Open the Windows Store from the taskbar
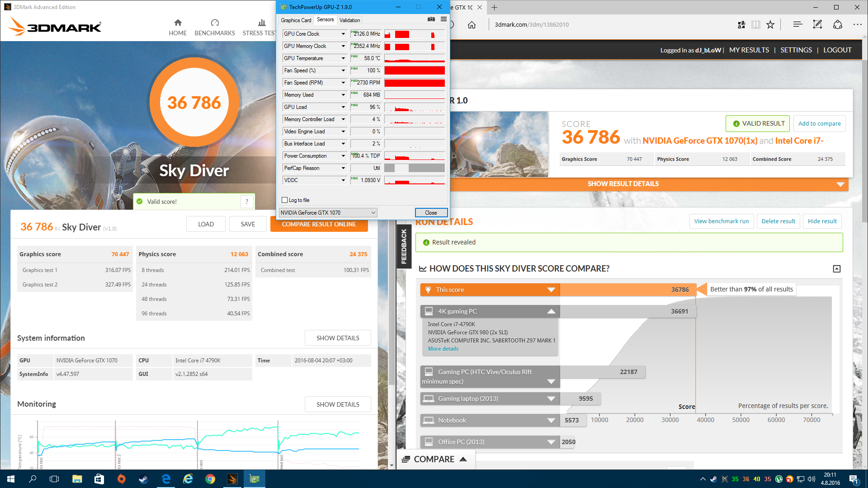 coord(99,479)
